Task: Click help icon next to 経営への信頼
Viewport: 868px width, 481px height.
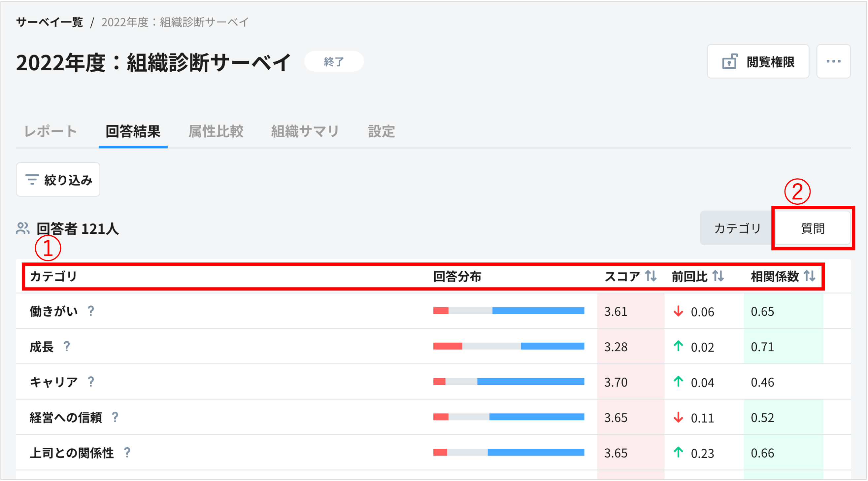Action: (x=115, y=417)
